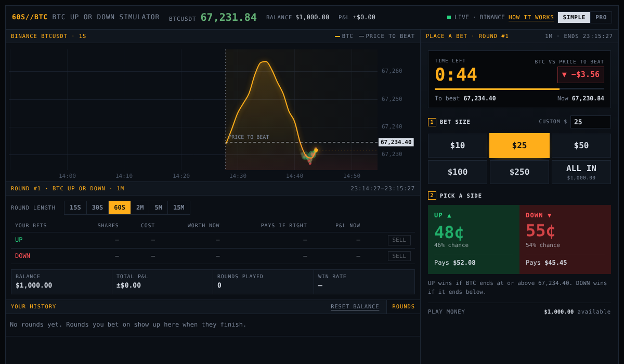Click the WORTH NOW column header
This screenshot has width=624, height=364.
tap(204, 226)
